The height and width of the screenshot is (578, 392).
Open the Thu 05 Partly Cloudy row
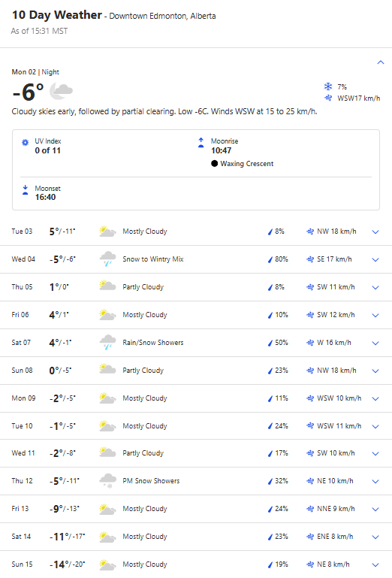[x=196, y=287]
